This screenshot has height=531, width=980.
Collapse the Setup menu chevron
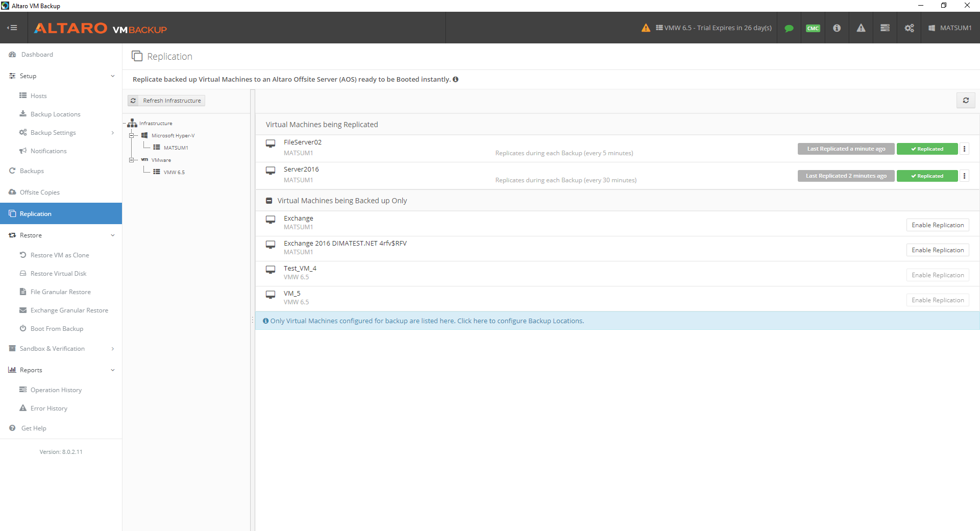[x=113, y=76]
